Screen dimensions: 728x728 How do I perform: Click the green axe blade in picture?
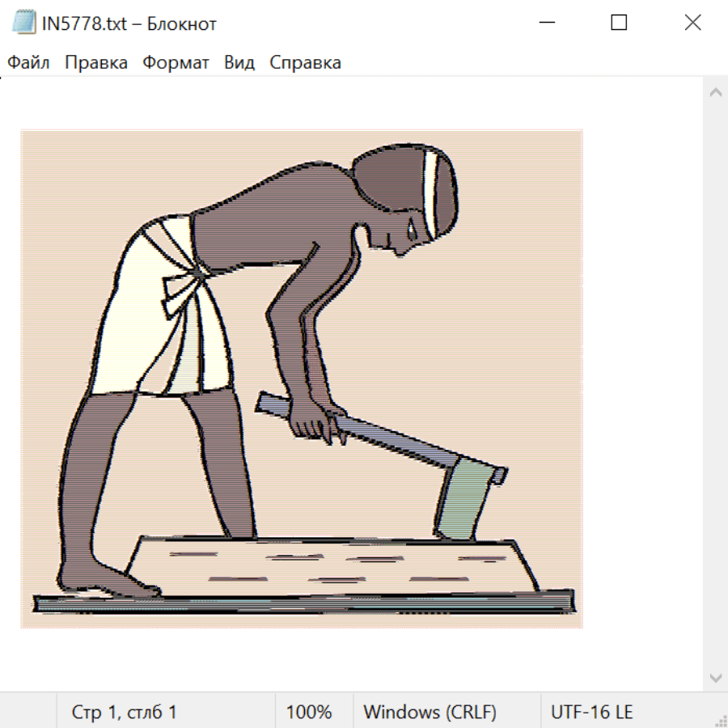[465, 502]
